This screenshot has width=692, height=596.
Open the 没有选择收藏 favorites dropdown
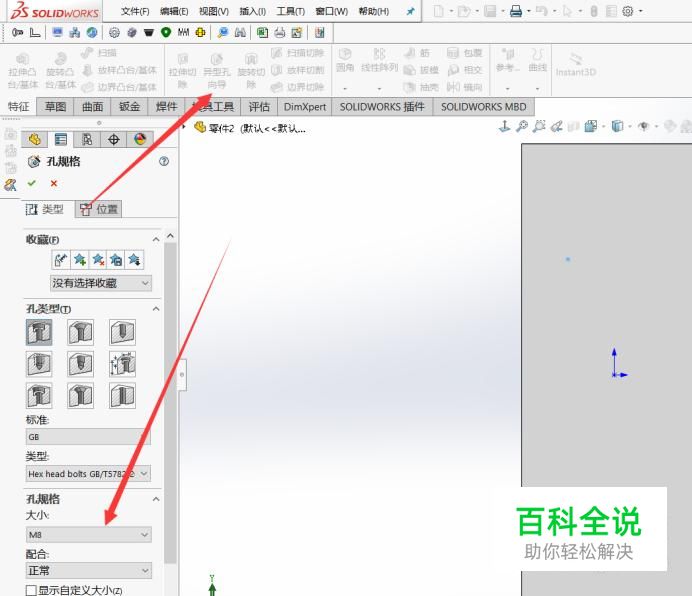(x=101, y=283)
